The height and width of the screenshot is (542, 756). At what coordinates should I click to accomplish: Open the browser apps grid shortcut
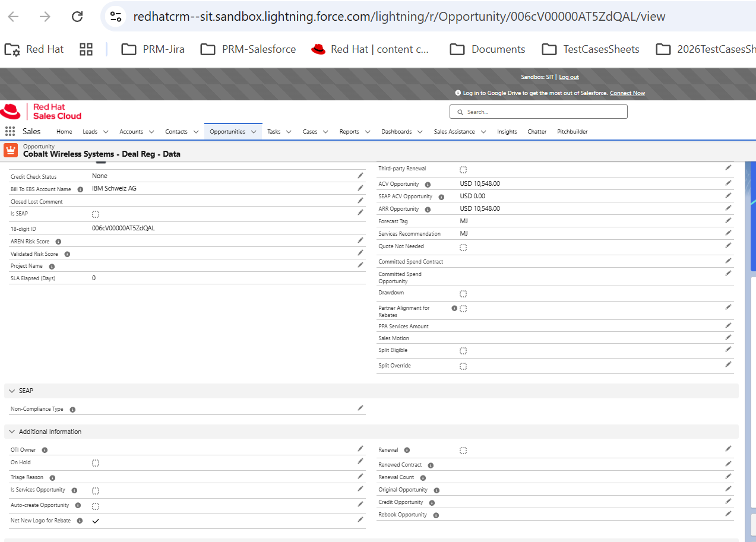coord(86,49)
